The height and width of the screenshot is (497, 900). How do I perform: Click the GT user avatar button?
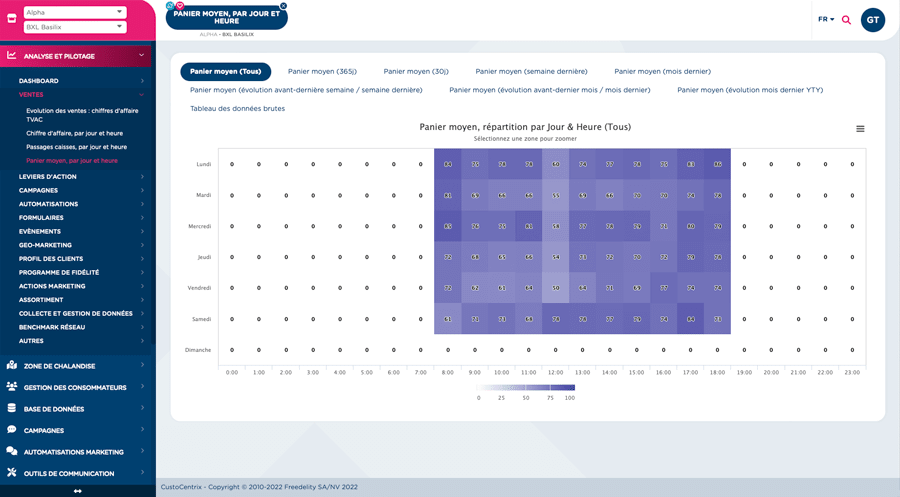tap(872, 20)
